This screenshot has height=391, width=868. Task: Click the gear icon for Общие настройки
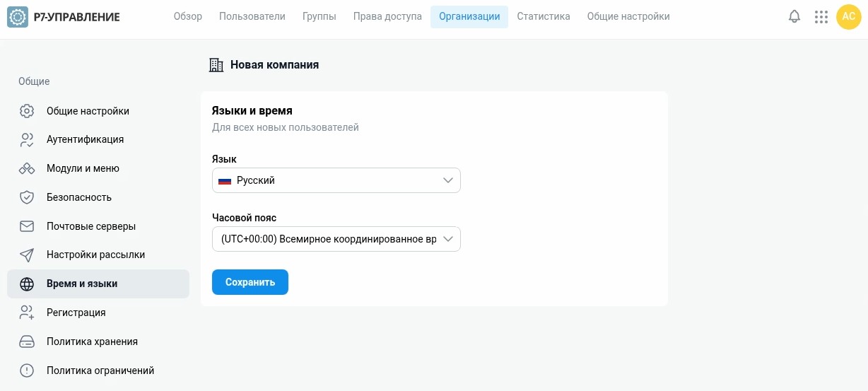coord(27,111)
